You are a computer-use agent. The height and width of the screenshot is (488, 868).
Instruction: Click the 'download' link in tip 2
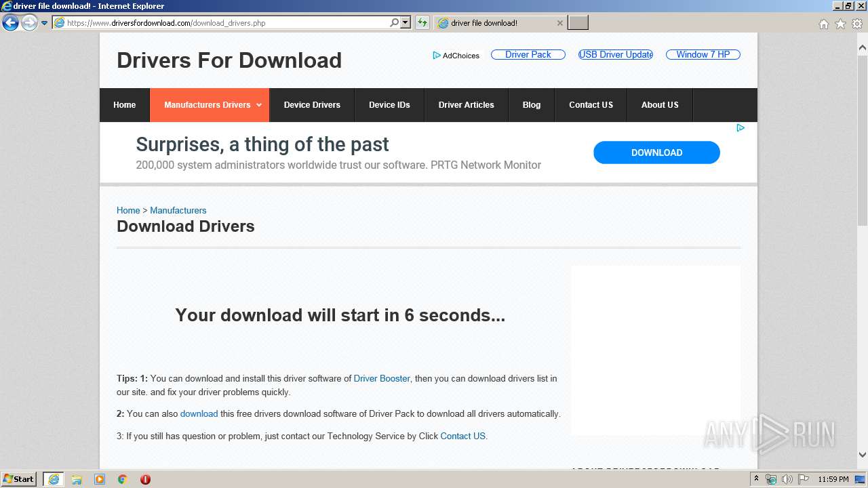click(199, 413)
